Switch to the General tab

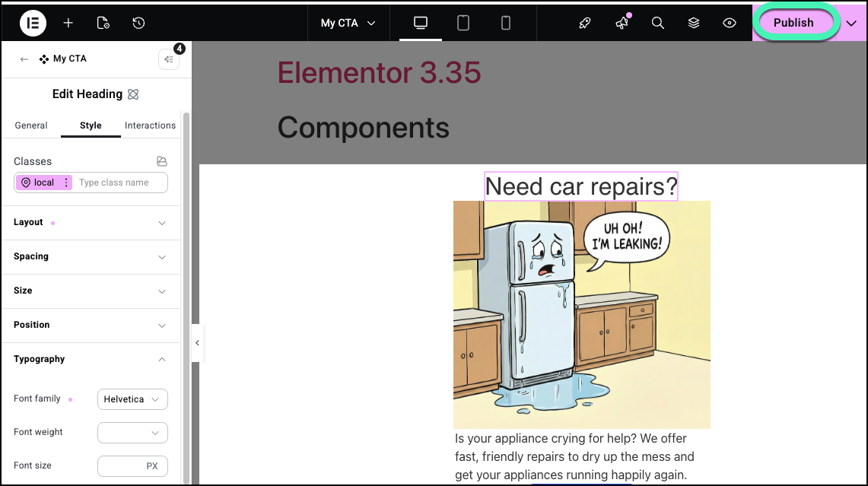click(31, 125)
